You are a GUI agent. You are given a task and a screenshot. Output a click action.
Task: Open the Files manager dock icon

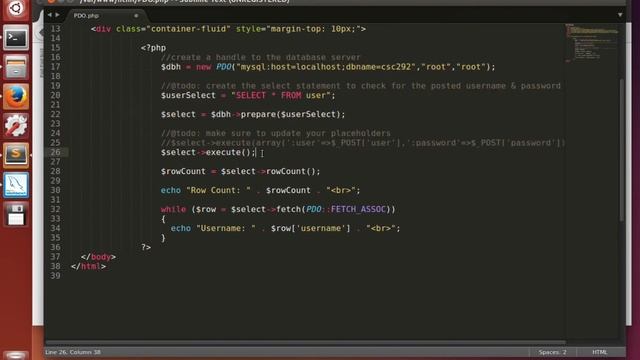point(16,67)
